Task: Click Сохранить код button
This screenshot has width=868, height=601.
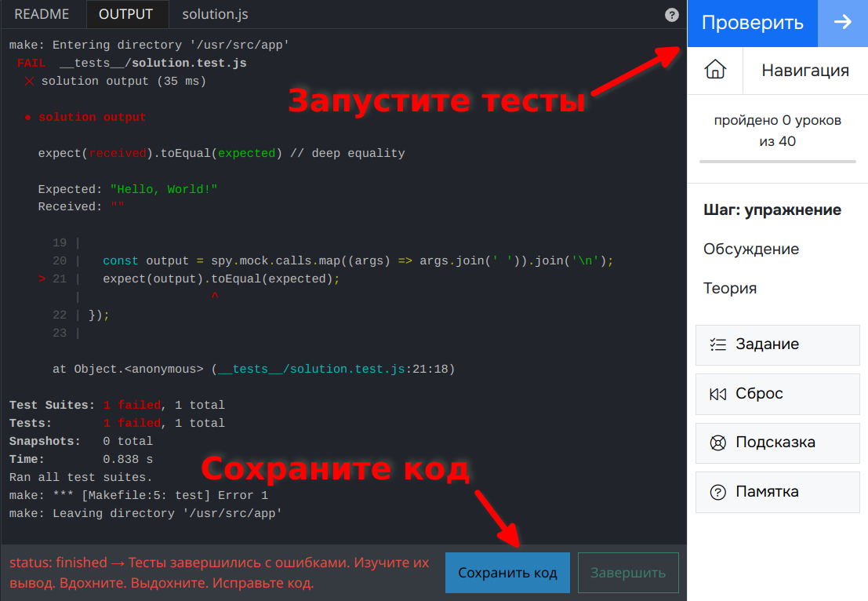Action: pos(507,573)
